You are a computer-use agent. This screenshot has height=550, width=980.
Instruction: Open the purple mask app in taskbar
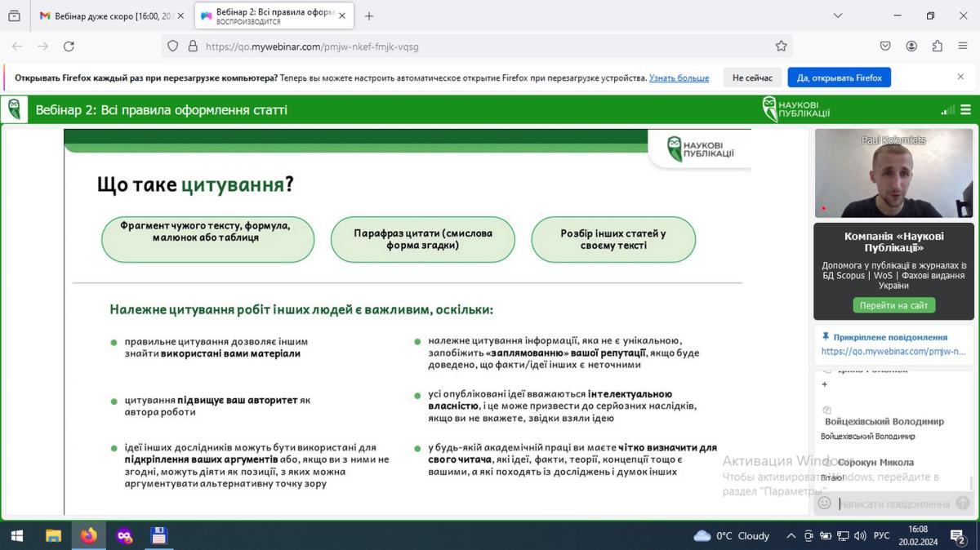[x=124, y=535]
